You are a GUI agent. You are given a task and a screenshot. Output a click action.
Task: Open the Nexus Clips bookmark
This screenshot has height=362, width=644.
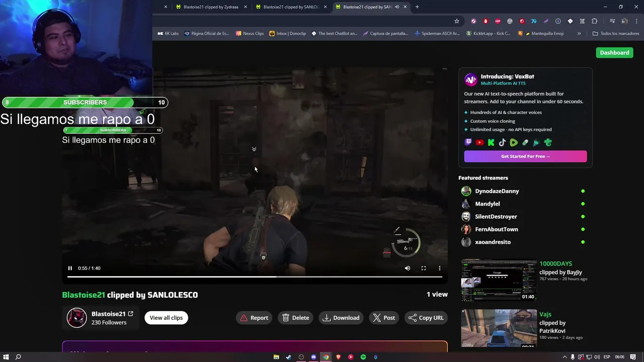pyautogui.click(x=250, y=34)
